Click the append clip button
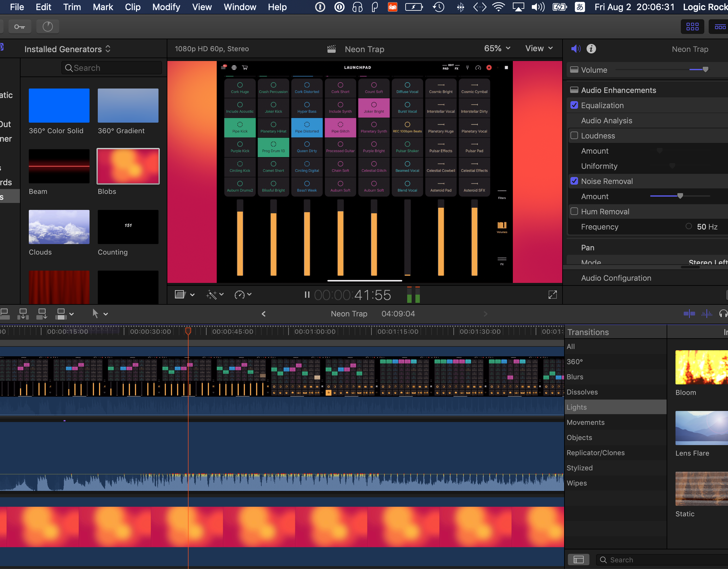Screen dimensions: 728x569 (x=42, y=314)
